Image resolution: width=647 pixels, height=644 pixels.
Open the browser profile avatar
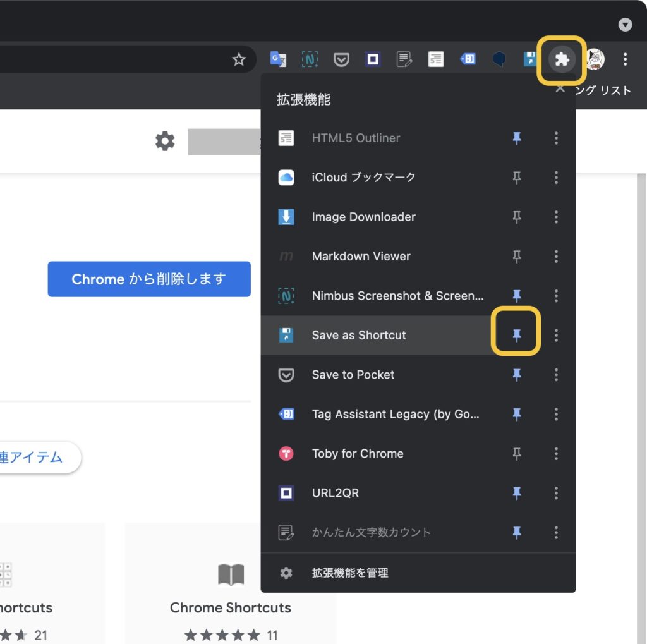(594, 59)
